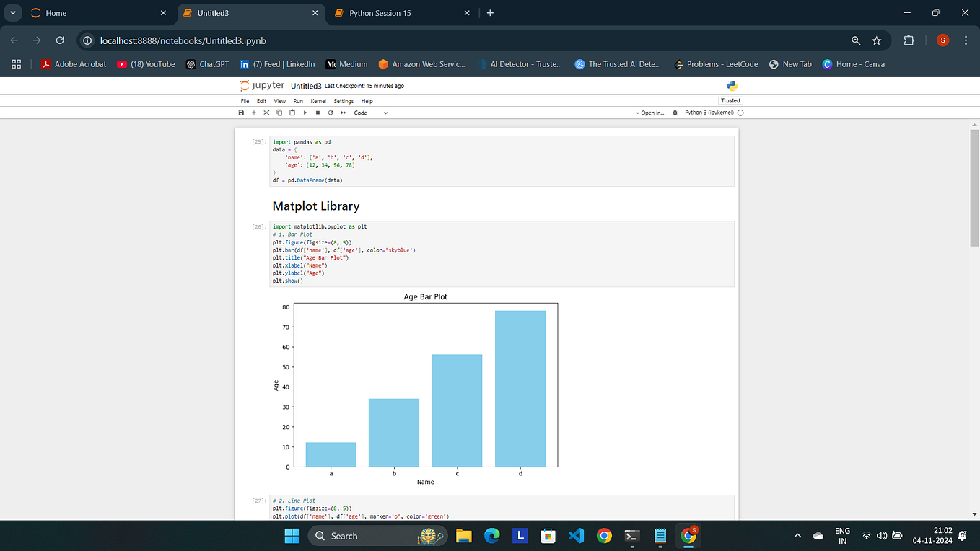
Task: Restart the kernel with restart icon
Action: coord(330,113)
